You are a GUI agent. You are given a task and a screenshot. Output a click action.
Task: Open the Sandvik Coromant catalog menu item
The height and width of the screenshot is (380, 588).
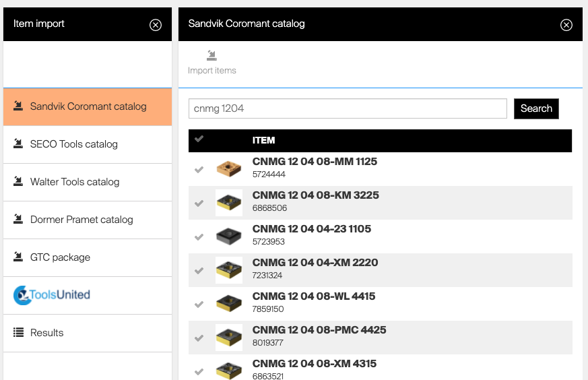(x=88, y=106)
